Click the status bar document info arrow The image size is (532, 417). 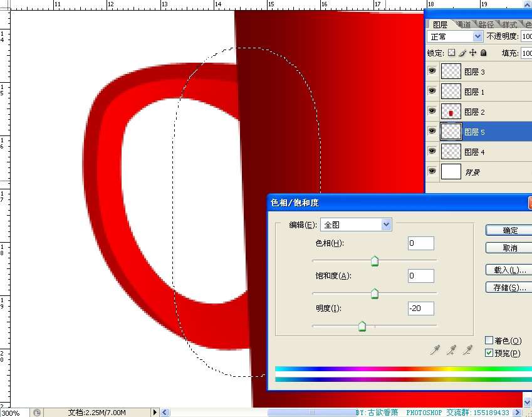[x=155, y=412]
